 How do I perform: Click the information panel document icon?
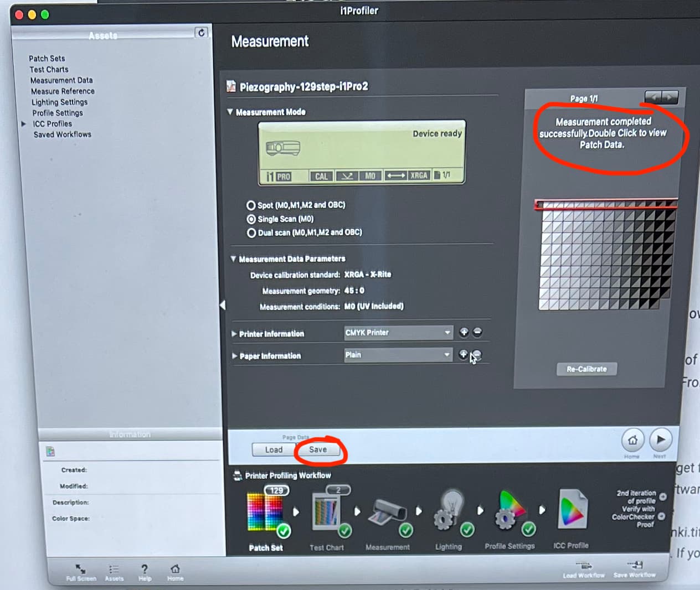[x=50, y=451]
